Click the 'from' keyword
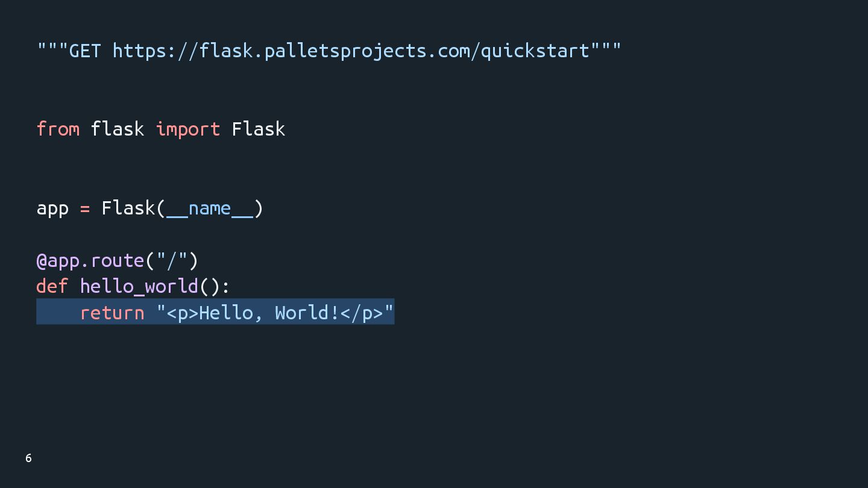 pyautogui.click(x=58, y=129)
